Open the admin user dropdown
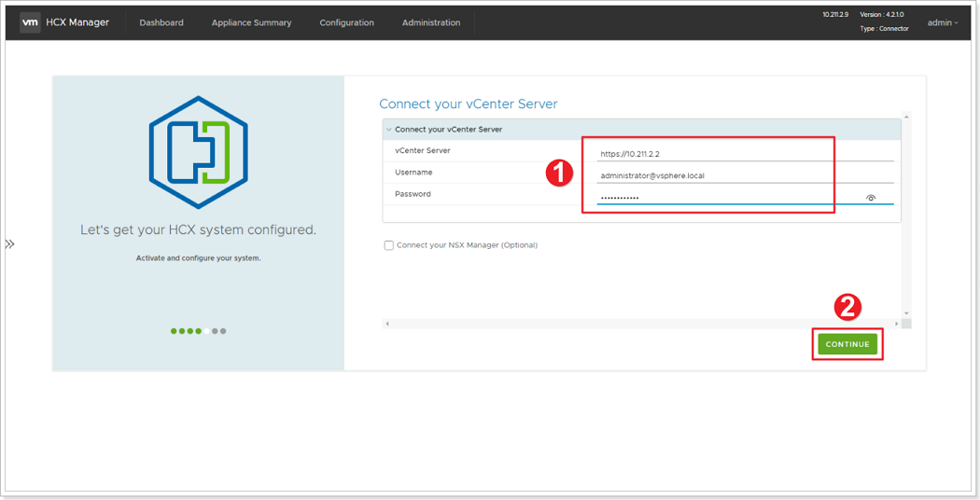 (943, 22)
